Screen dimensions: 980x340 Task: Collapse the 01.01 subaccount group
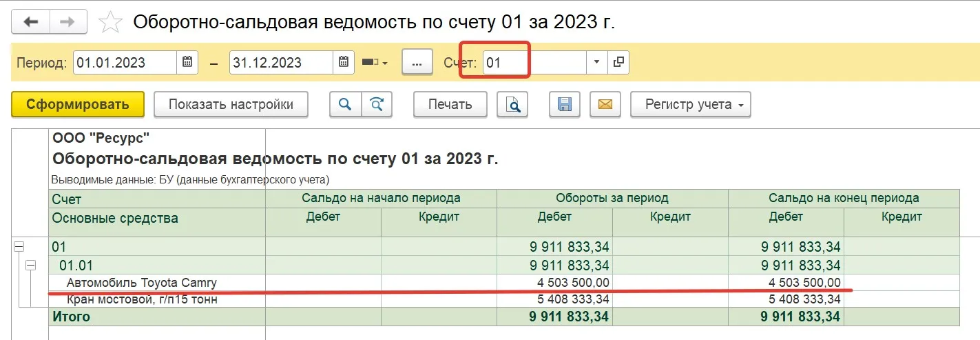point(30,266)
